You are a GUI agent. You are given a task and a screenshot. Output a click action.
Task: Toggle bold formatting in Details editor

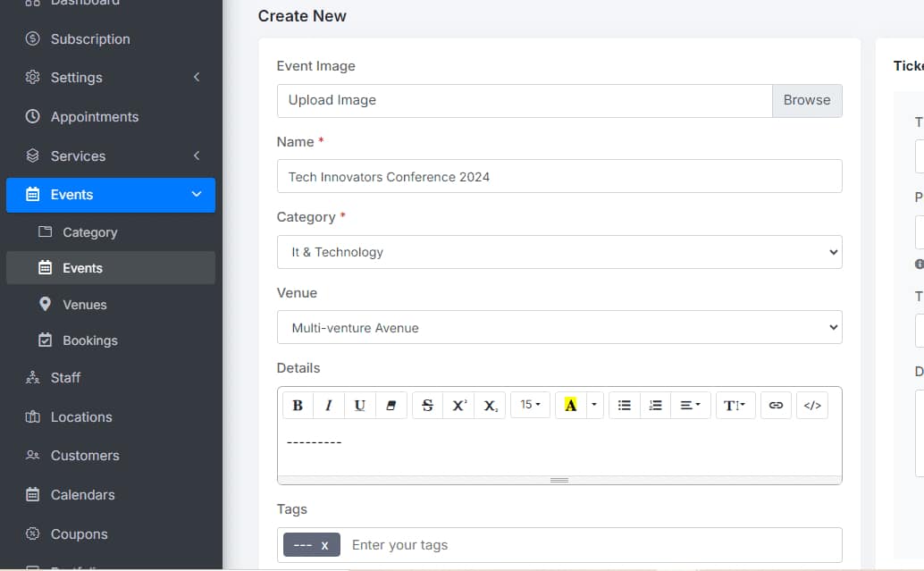[298, 405]
